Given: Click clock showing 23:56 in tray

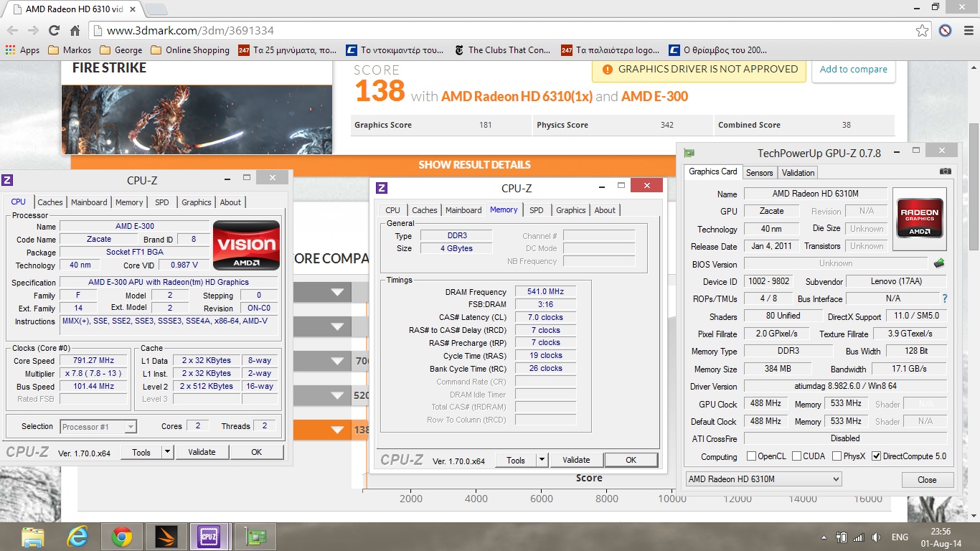Looking at the screenshot, I should pyautogui.click(x=939, y=532).
